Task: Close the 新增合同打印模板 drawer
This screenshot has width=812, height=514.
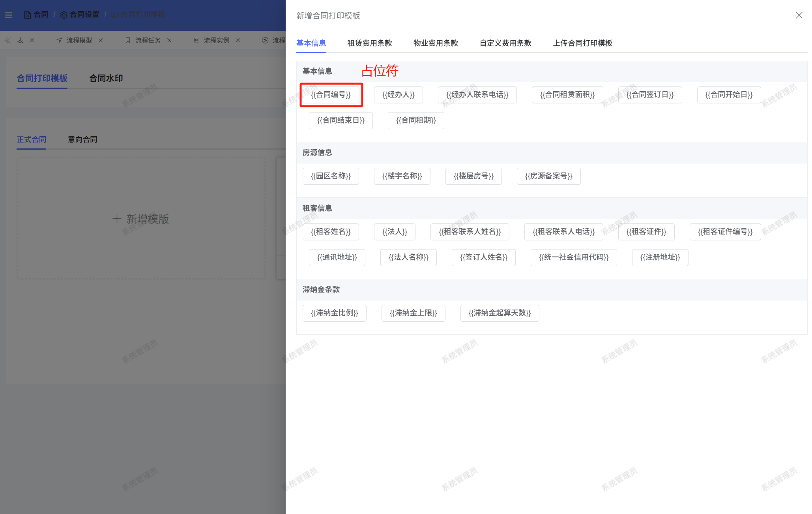Action: pyautogui.click(x=799, y=15)
